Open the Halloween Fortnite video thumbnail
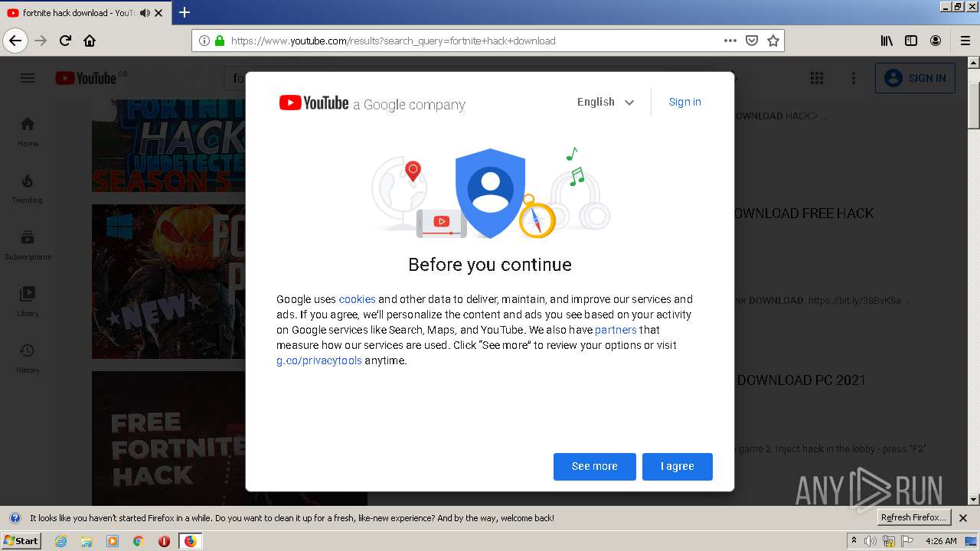The image size is (980, 551). coord(168,282)
